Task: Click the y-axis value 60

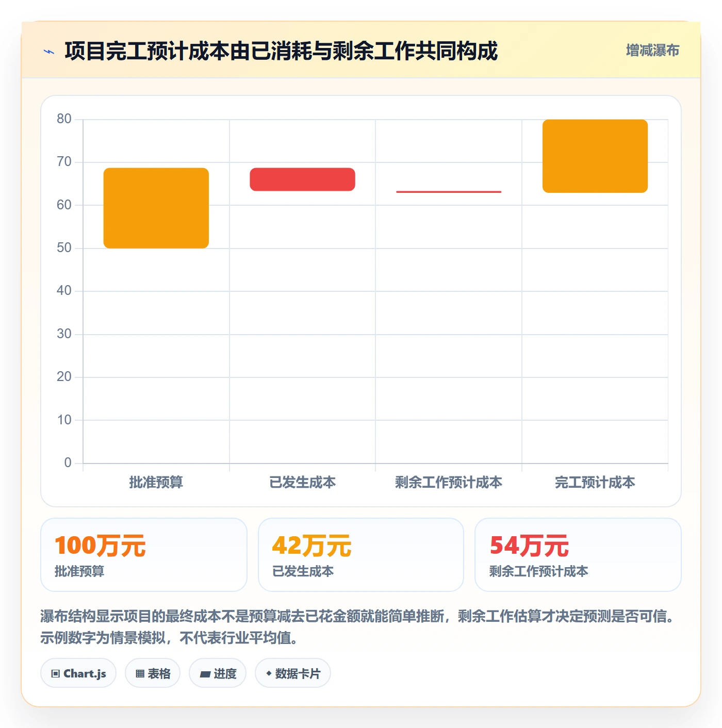Action: tap(64, 205)
